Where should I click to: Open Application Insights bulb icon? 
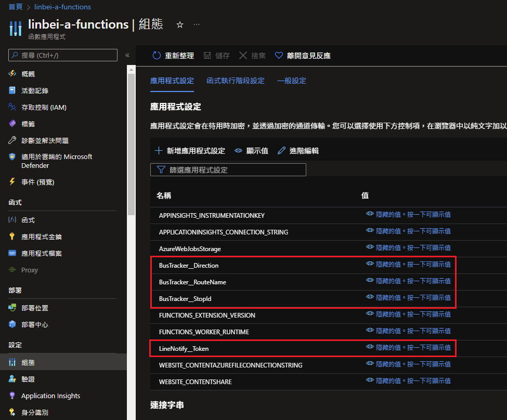point(12,396)
